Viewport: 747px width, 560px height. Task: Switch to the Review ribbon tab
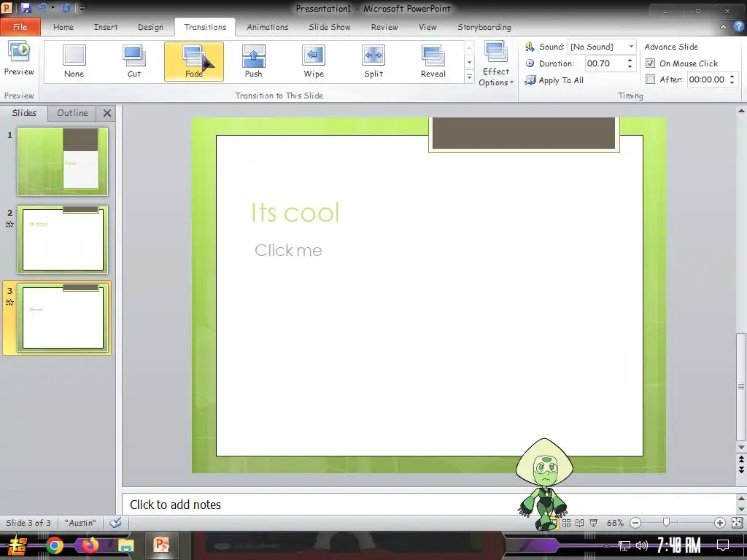[x=384, y=27]
